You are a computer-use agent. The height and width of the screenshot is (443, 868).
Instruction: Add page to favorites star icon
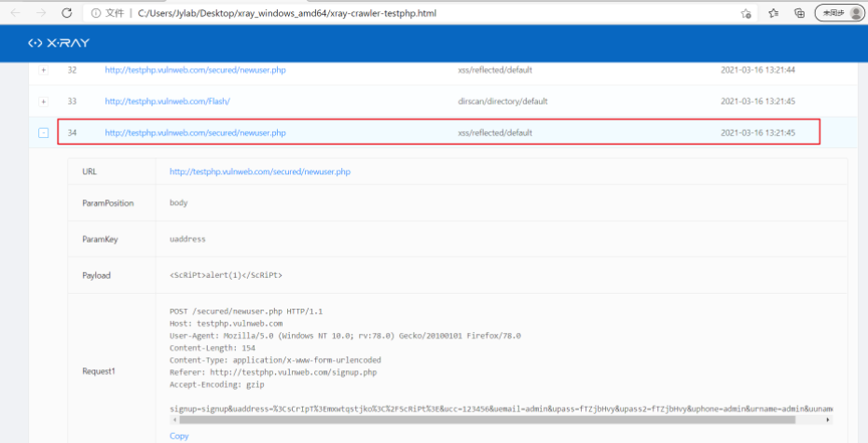746,13
